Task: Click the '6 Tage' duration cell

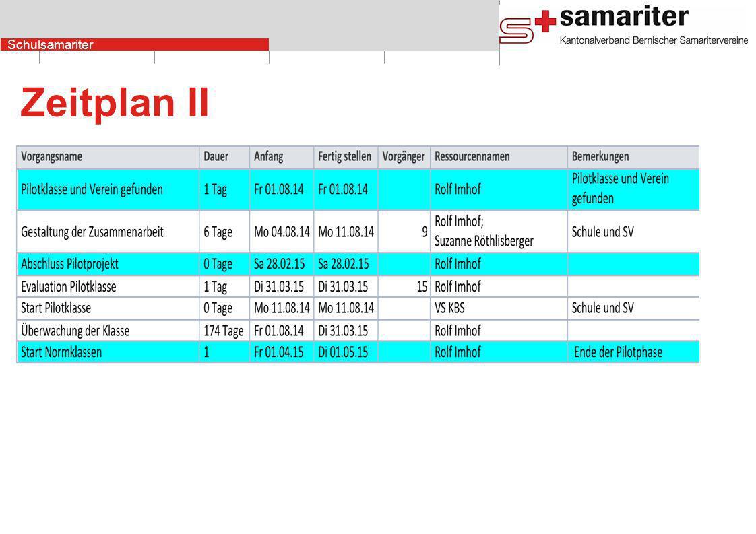Action: pyautogui.click(x=224, y=232)
